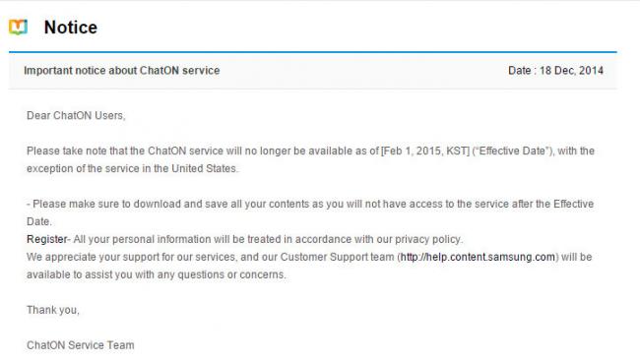Click the Register link text
This screenshot has width=640, height=364.
pyautogui.click(x=46, y=239)
